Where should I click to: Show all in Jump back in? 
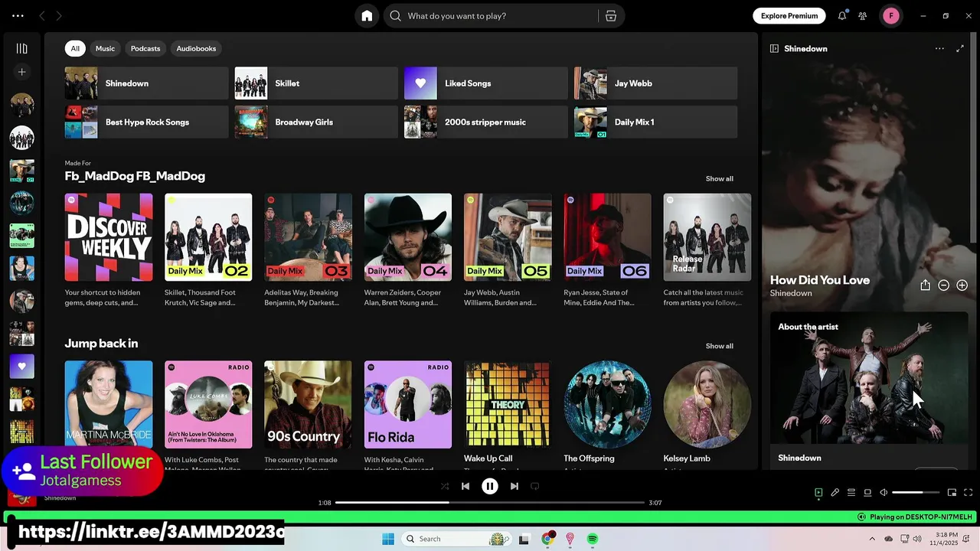pyautogui.click(x=719, y=346)
